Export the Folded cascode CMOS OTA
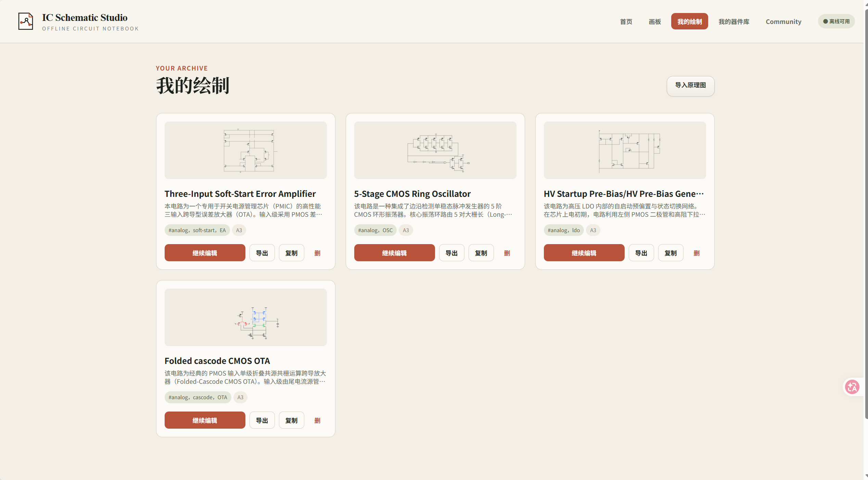 pyautogui.click(x=262, y=420)
